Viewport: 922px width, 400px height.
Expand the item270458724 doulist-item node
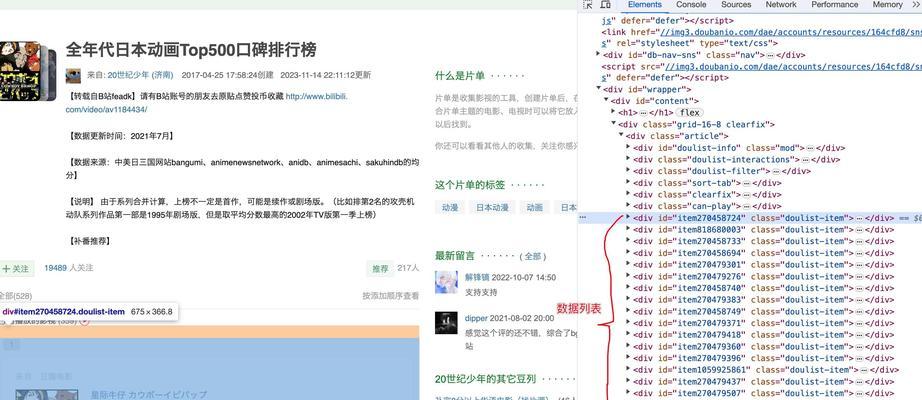pyautogui.click(x=629, y=218)
